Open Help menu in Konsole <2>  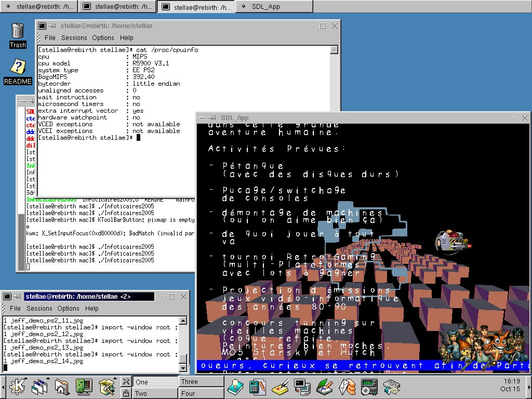(x=92, y=309)
